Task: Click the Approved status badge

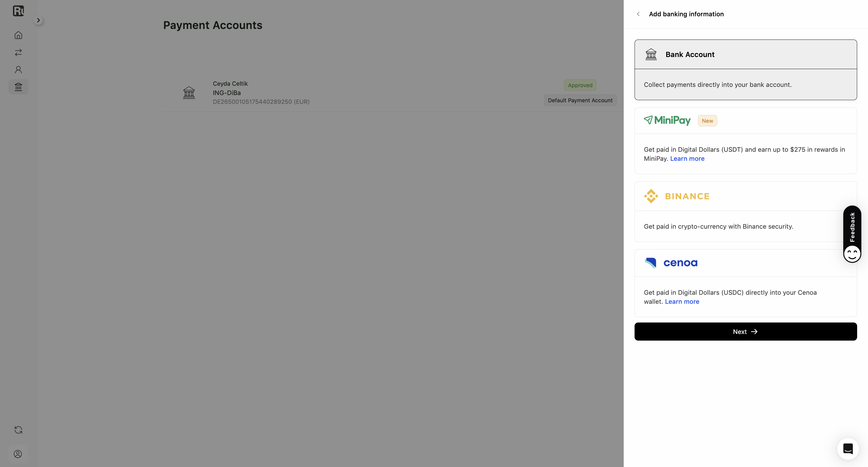Action: pos(580,85)
